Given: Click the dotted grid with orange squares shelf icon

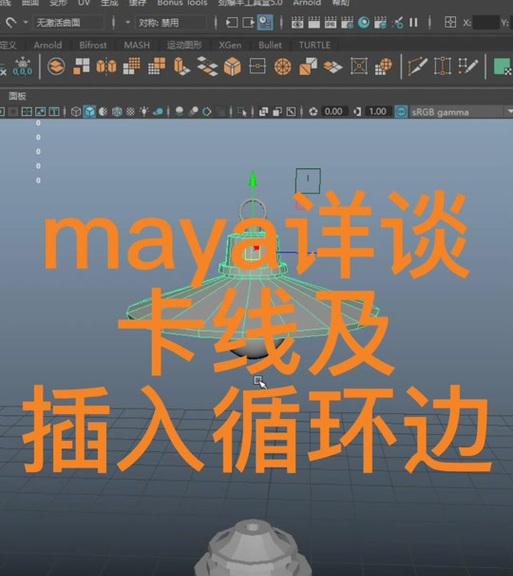Looking at the screenshot, I should pos(157,66).
